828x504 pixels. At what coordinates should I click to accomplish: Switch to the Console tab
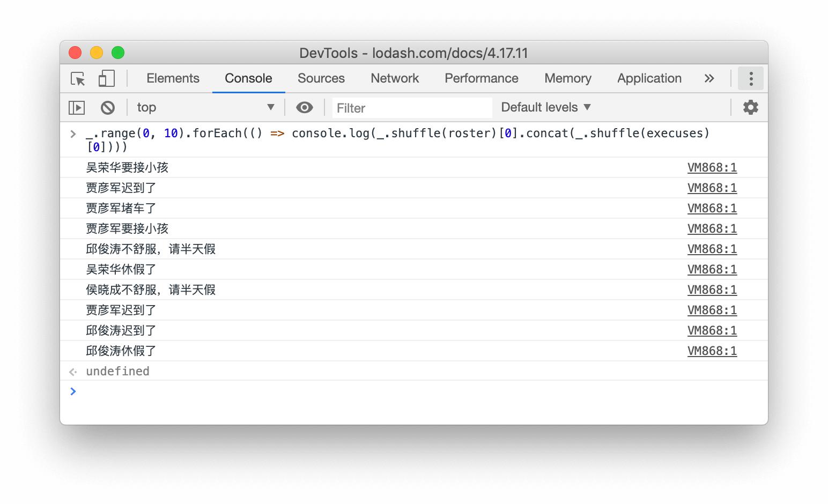[248, 78]
